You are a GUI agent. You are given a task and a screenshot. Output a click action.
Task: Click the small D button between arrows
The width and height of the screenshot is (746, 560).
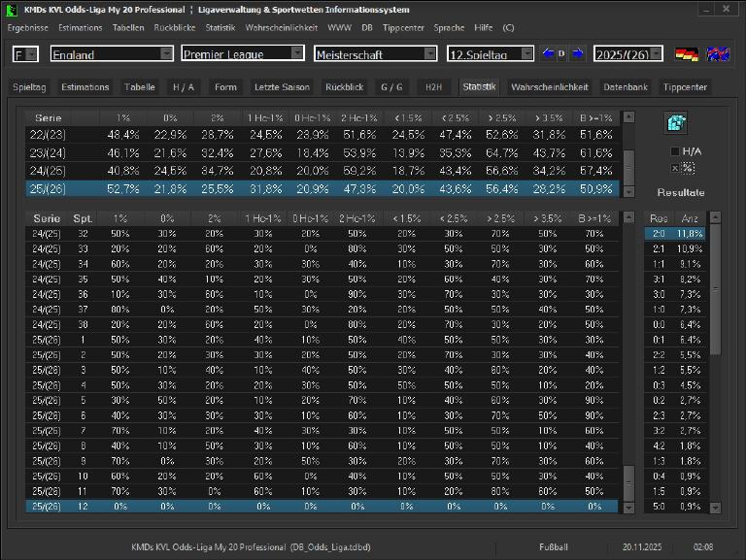[562, 53]
